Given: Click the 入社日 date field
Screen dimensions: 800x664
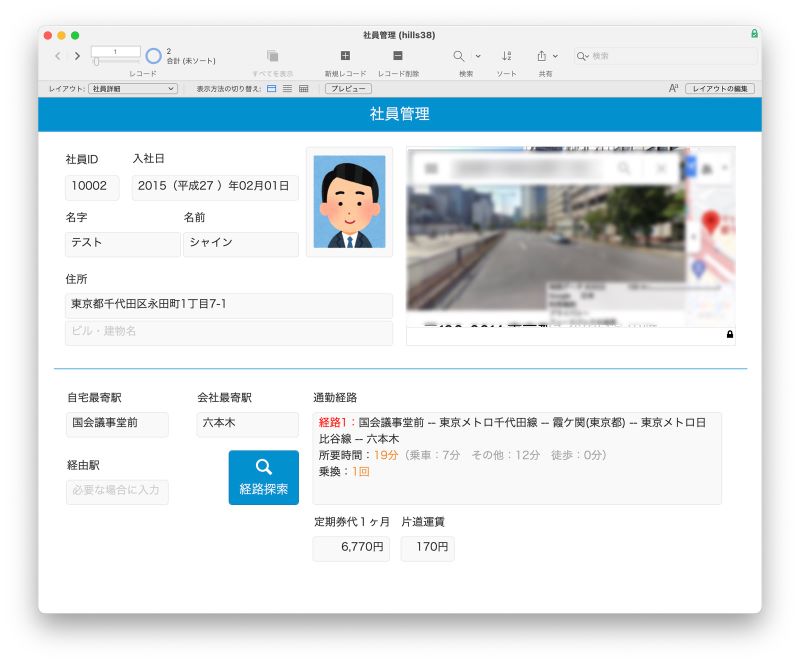Looking at the screenshot, I should [x=215, y=187].
